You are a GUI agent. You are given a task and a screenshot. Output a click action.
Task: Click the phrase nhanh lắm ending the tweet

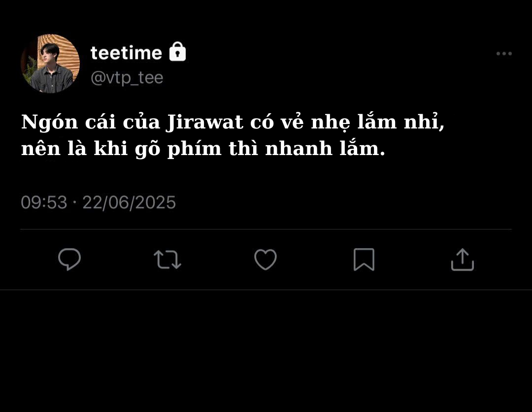pyautogui.click(x=325, y=149)
